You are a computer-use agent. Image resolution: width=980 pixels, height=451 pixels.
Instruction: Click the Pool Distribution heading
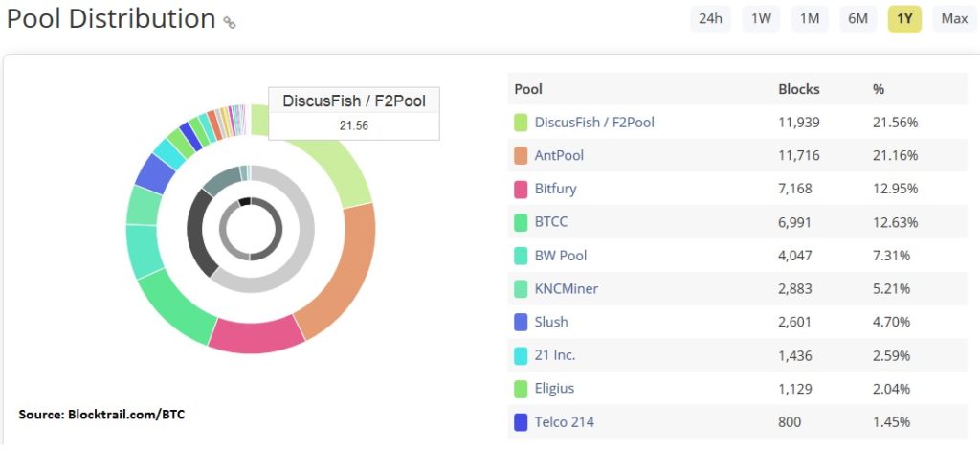pyautogui.click(x=111, y=19)
